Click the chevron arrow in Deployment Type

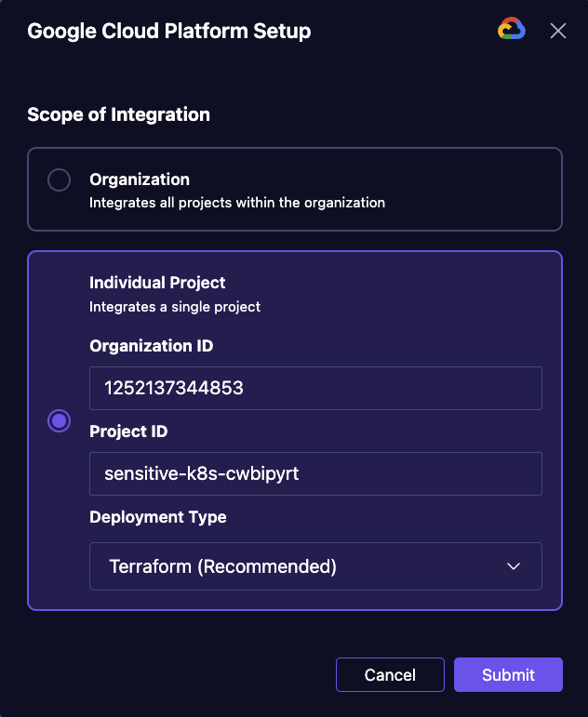pyautogui.click(x=514, y=566)
